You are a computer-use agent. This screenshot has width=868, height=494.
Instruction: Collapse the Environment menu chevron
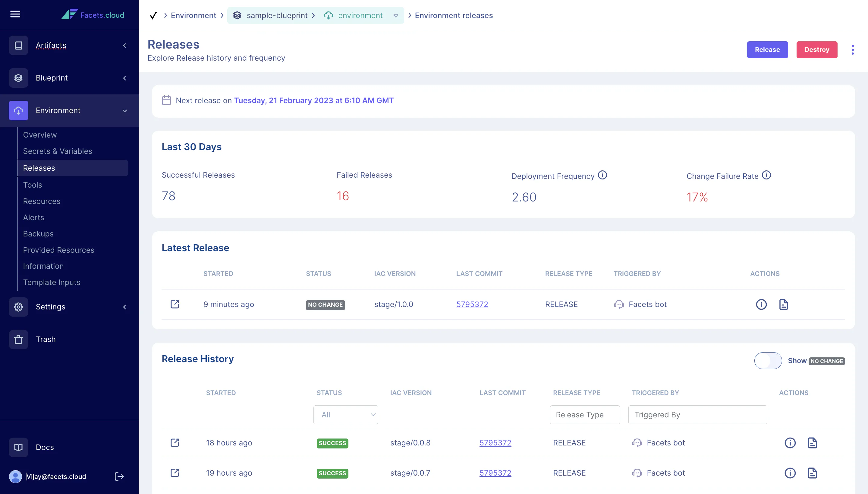[124, 111]
